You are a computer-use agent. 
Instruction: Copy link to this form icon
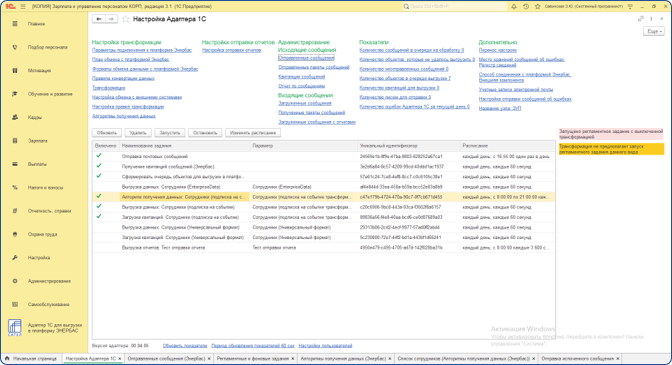tap(641, 19)
